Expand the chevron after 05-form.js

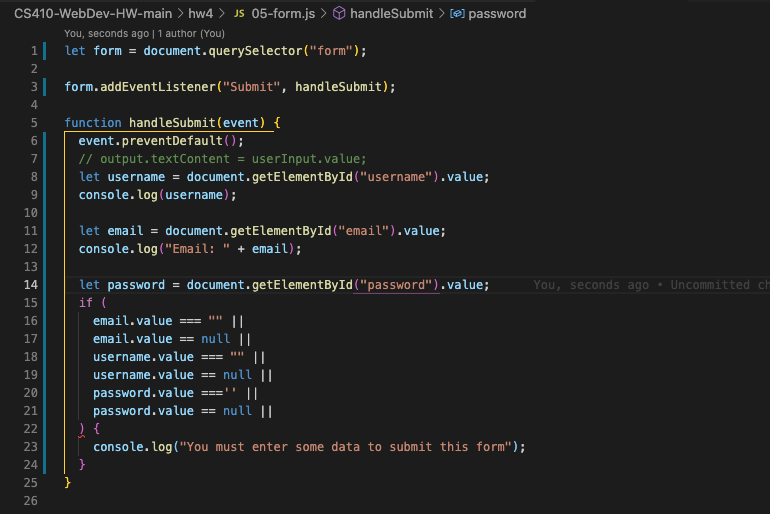[x=324, y=14]
